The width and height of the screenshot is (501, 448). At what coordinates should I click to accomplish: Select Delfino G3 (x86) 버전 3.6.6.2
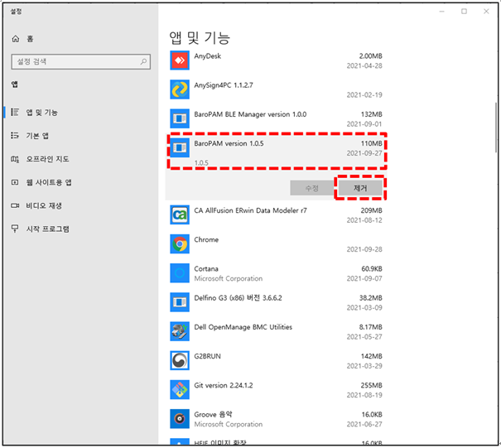coord(238,298)
